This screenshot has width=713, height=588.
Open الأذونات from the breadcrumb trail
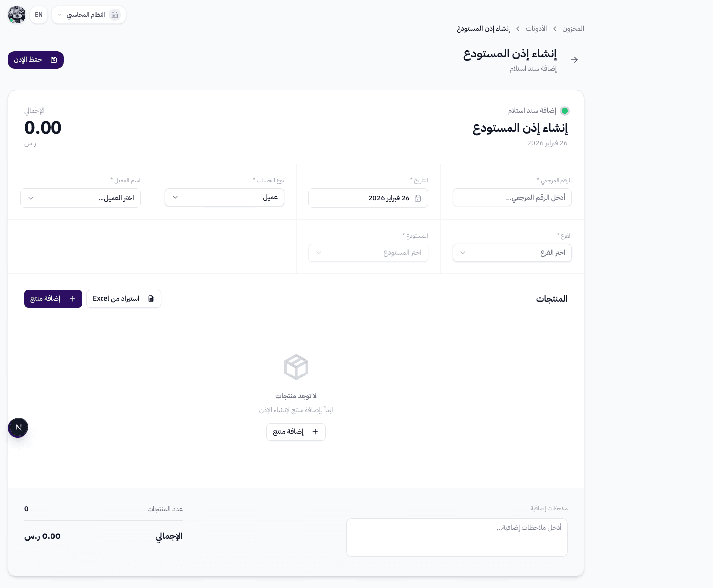(x=536, y=29)
